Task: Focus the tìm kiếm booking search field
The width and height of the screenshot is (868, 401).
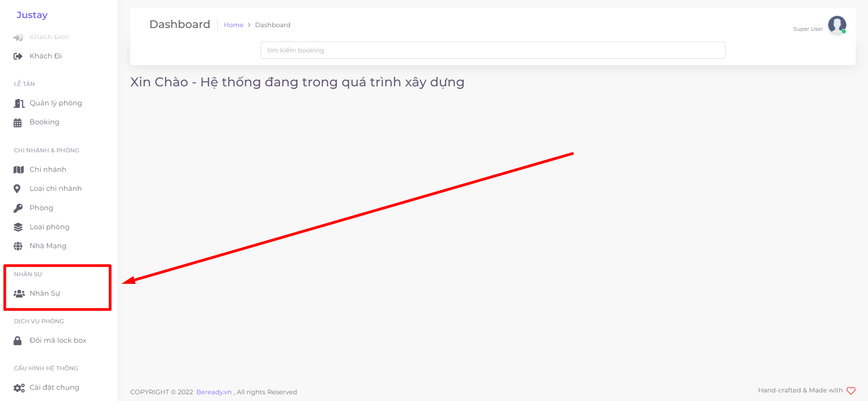Action: 493,50
